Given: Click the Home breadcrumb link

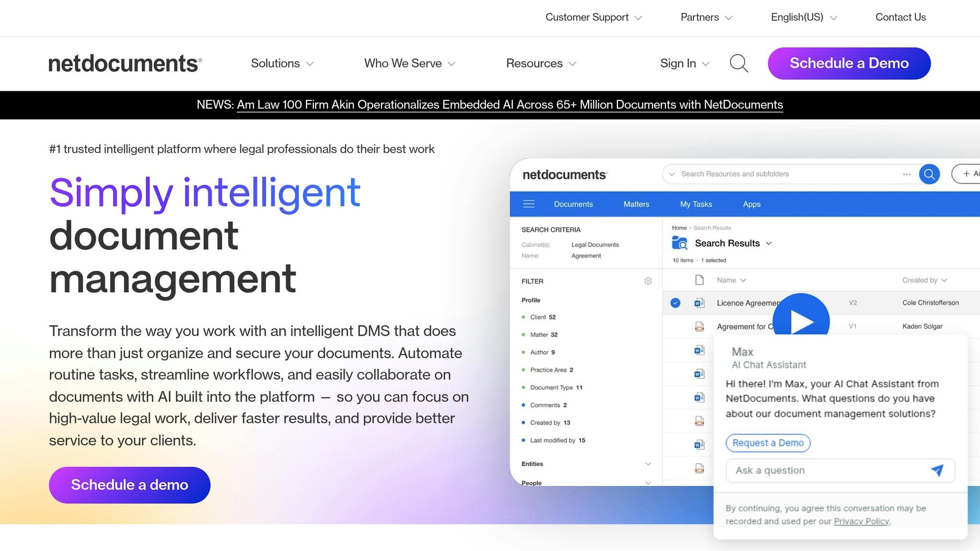Looking at the screenshot, I should pyautogui.click(x=679, y=228).
